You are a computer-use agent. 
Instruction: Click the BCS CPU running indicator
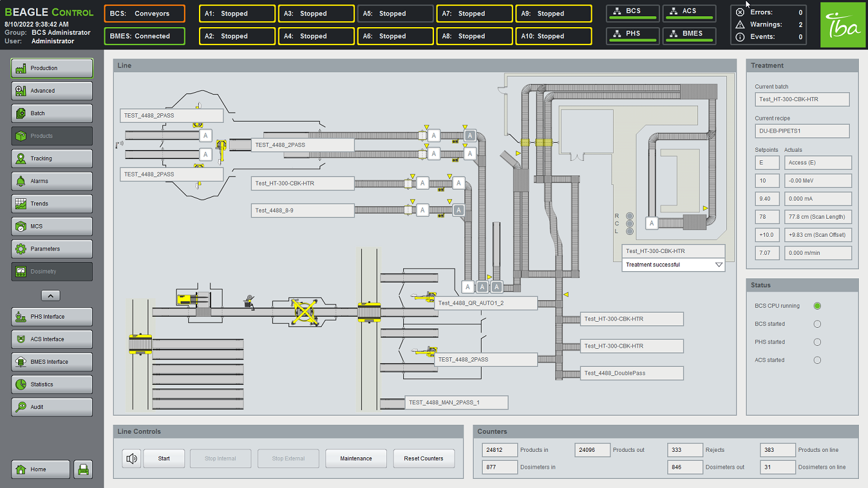(817, 306)
